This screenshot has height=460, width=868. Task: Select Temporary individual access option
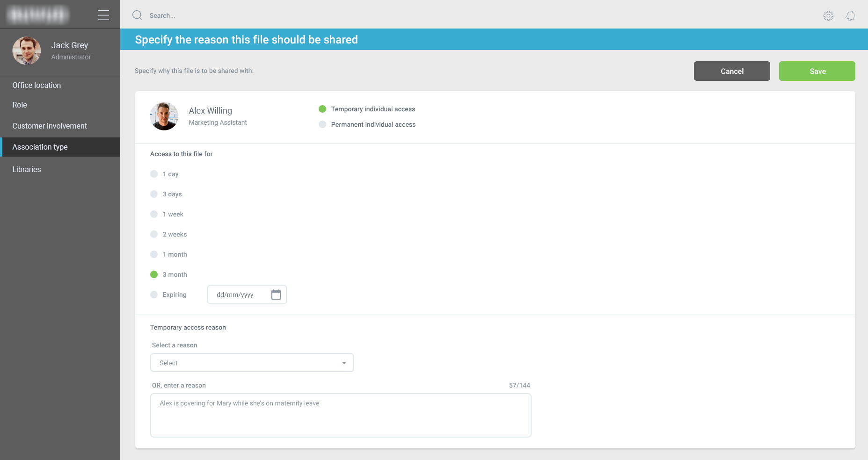322,109
